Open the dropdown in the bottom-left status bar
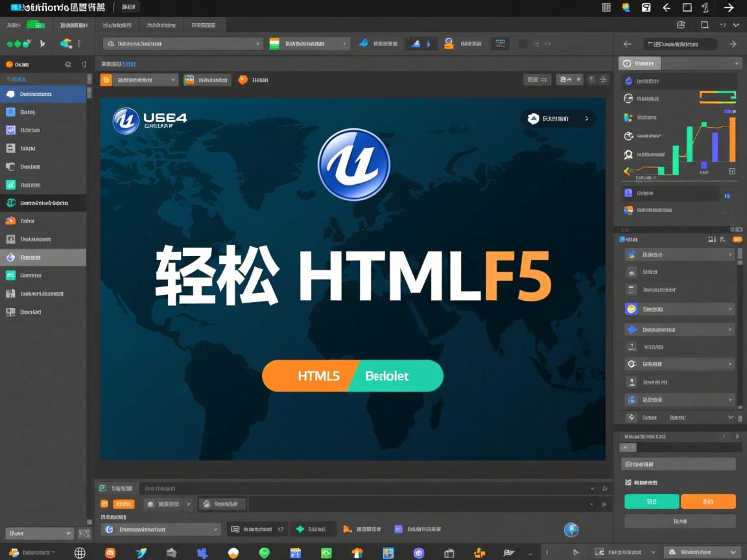 click(x=39, y=533)
